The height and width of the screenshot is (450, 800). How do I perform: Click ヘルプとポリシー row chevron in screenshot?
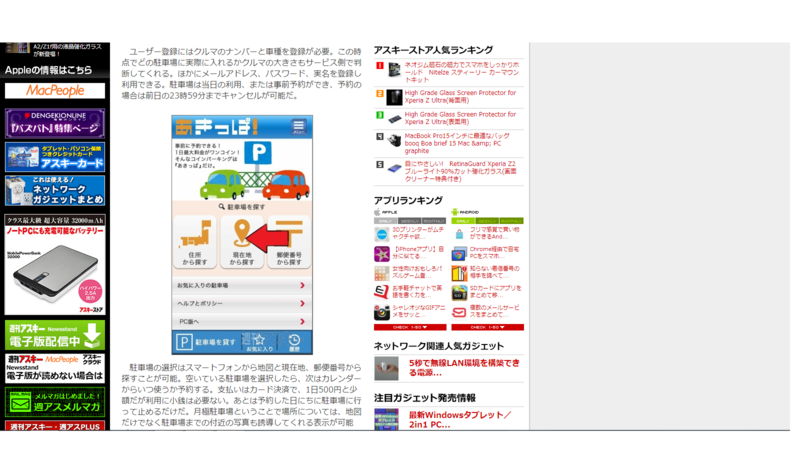(302, 303)
